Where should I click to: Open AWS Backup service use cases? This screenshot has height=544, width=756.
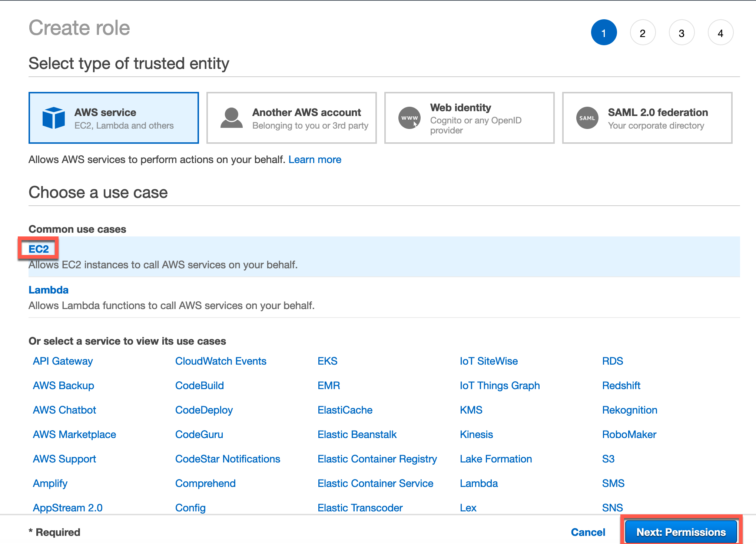(64, 385)
